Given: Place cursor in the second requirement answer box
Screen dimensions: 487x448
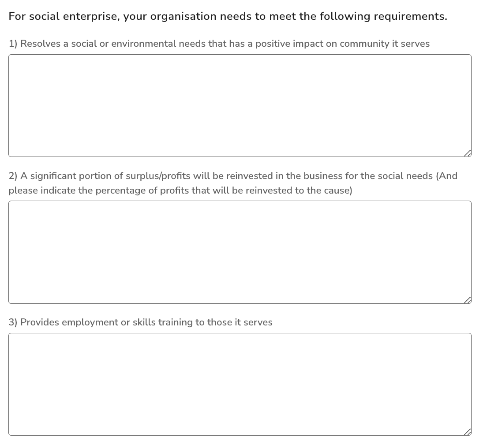Looking at the screenshot, I should pos(240,252).
